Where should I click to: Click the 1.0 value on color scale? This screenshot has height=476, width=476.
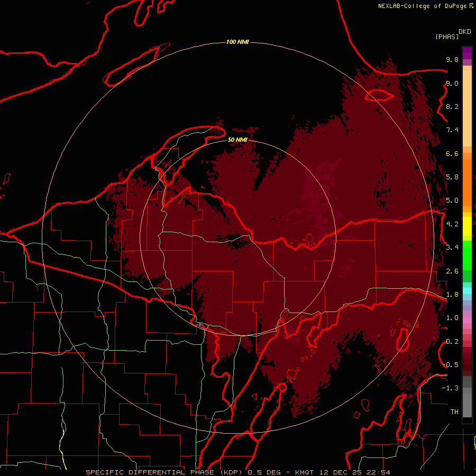(452, 318)
